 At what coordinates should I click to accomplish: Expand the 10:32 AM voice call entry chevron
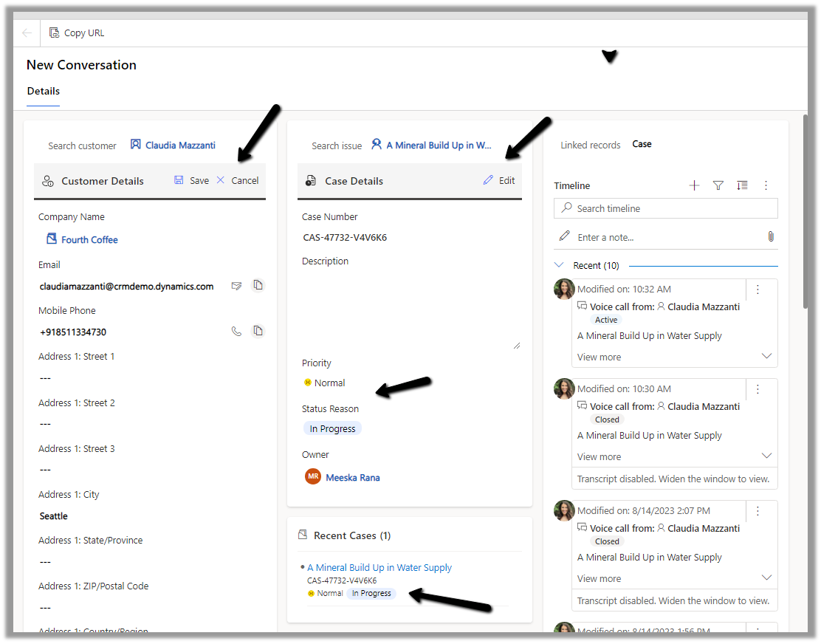pyautogui.click(x=766, y=357)
